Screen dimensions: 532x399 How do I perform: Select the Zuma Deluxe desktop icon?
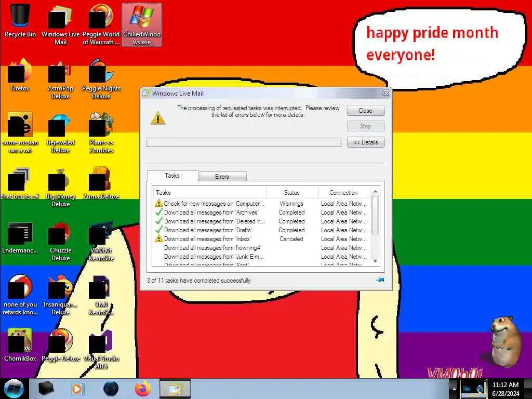[x=101, y=183]
